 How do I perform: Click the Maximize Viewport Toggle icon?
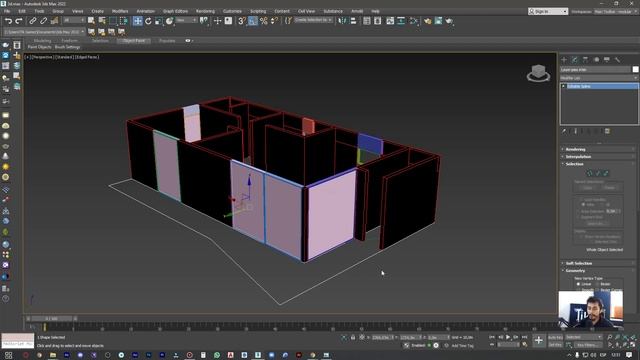[633, 345]
